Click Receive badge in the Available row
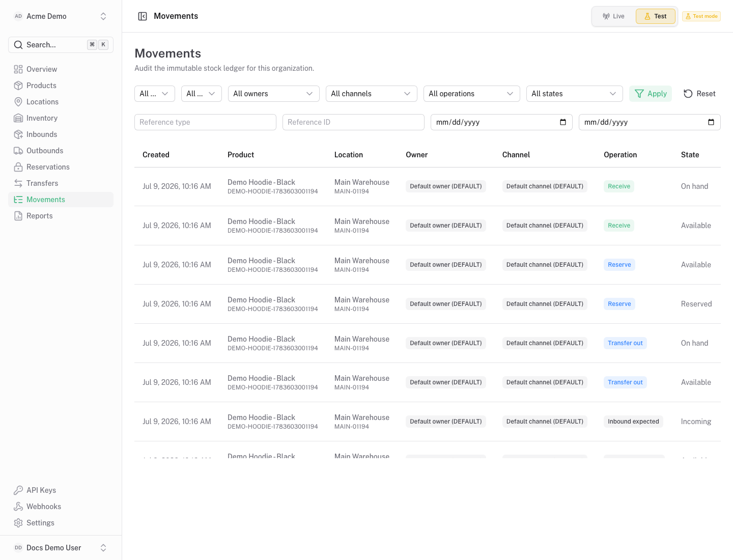This screenshot has width=733, height=560. tap(619, 226)
